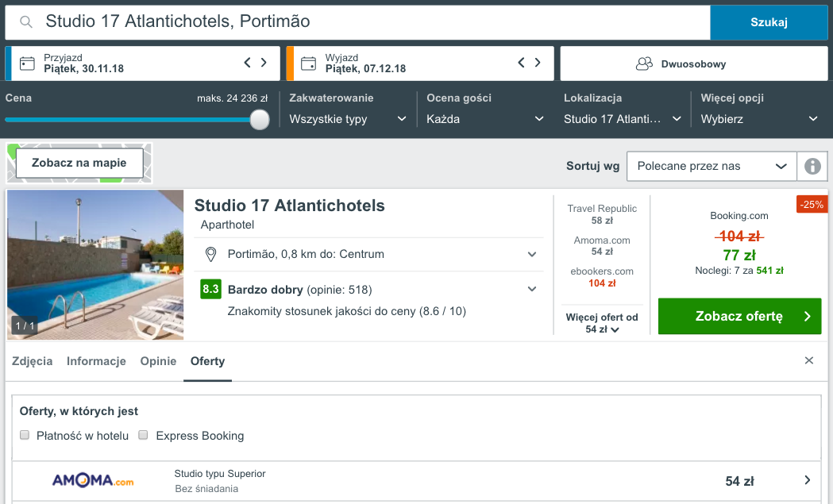Switch to the Zdjęcia tab

tap(33, 361)
